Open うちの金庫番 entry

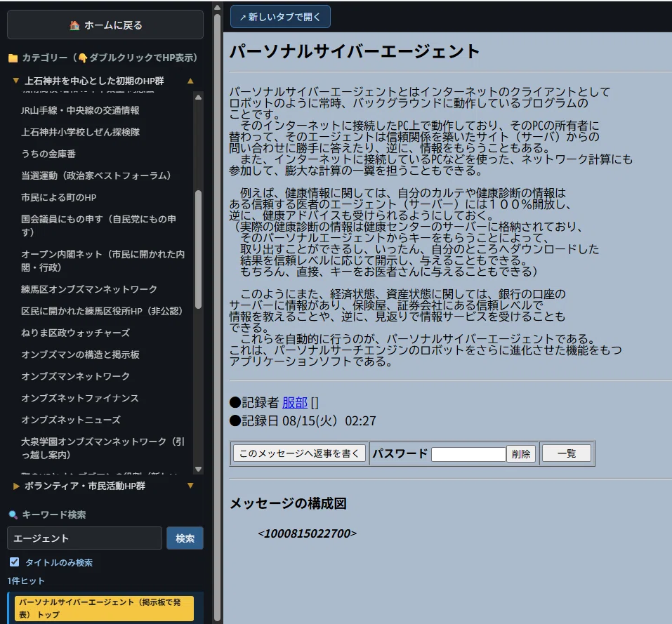(48, 154)
